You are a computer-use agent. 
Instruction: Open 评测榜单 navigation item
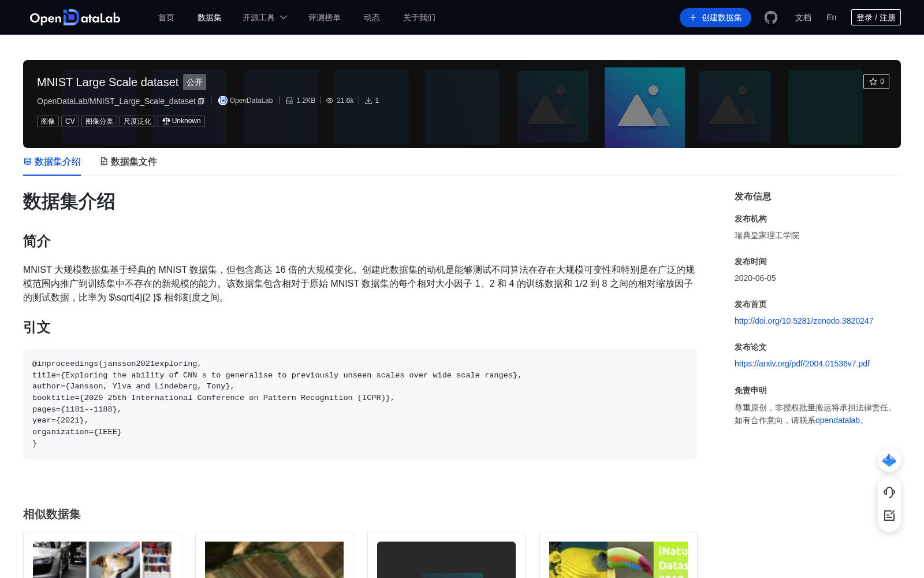point(325,17)
